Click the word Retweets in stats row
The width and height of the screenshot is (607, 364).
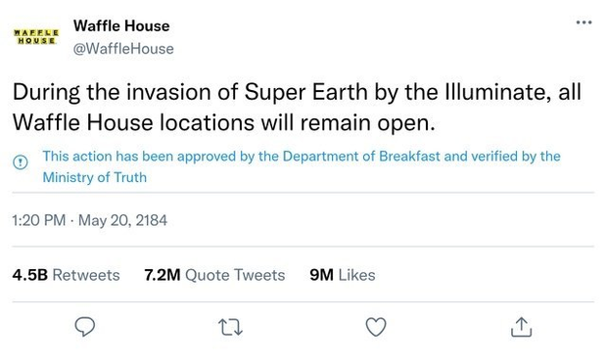point(86,275)
